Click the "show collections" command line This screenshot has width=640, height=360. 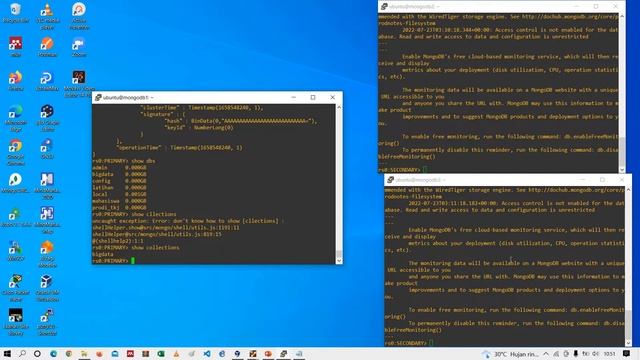[x=136, y=248]
